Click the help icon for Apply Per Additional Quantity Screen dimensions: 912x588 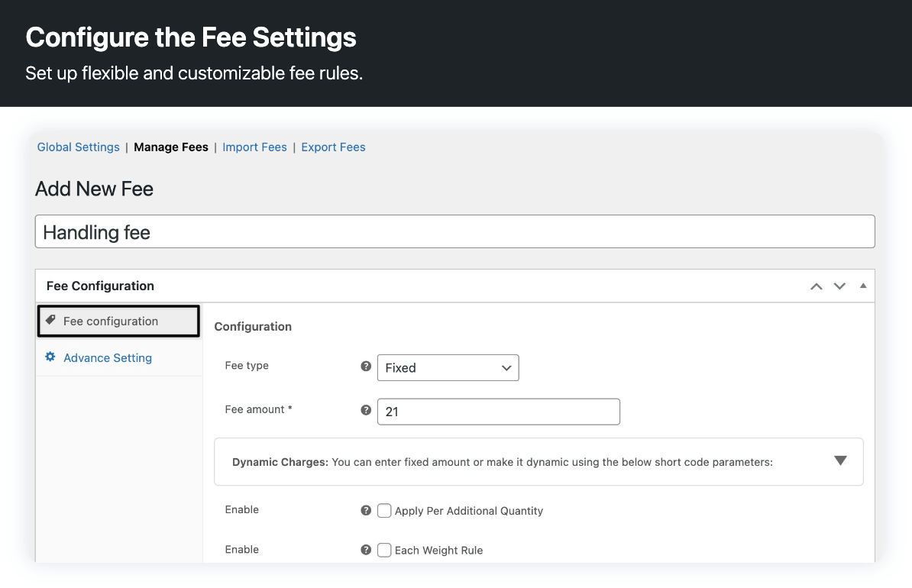[x=365, y=510]
